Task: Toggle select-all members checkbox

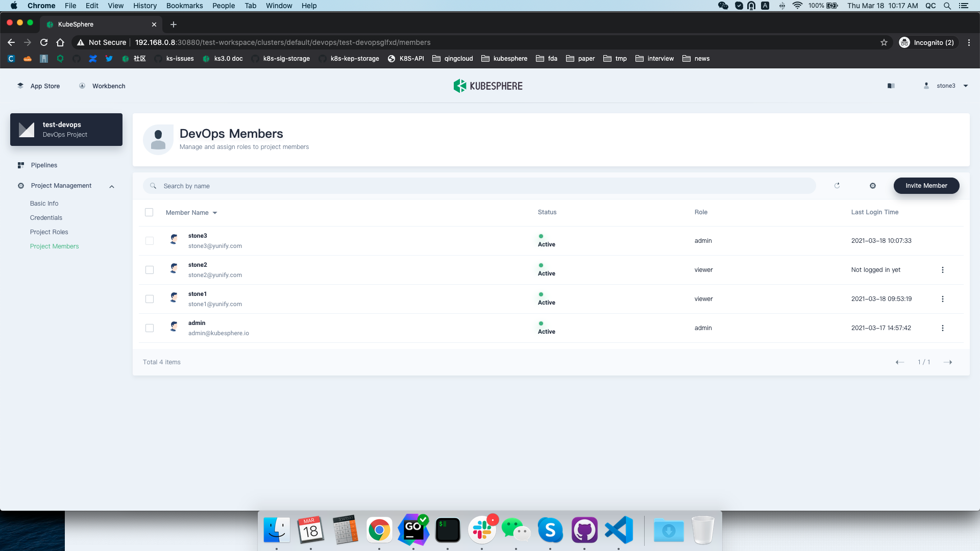Action: tap(149, 212)
